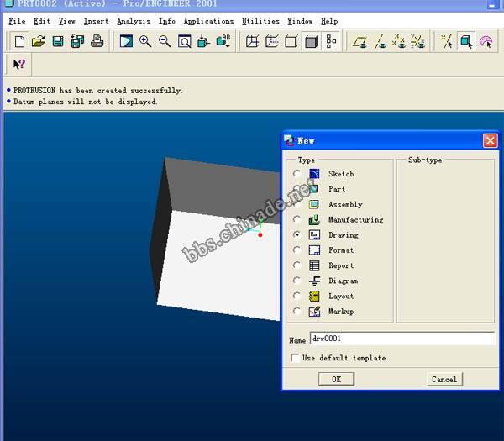Click the New file toolbar icon
Screen dimensions: 504x441
tap(19, 41)
